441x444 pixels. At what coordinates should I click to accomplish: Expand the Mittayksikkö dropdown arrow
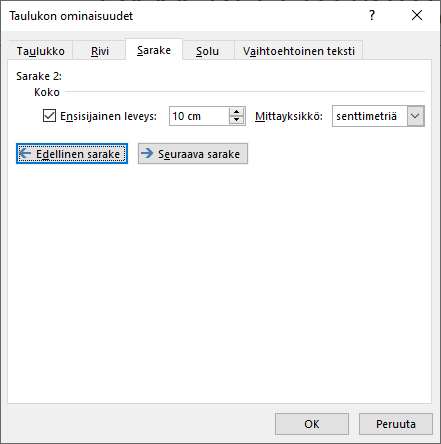415,116
